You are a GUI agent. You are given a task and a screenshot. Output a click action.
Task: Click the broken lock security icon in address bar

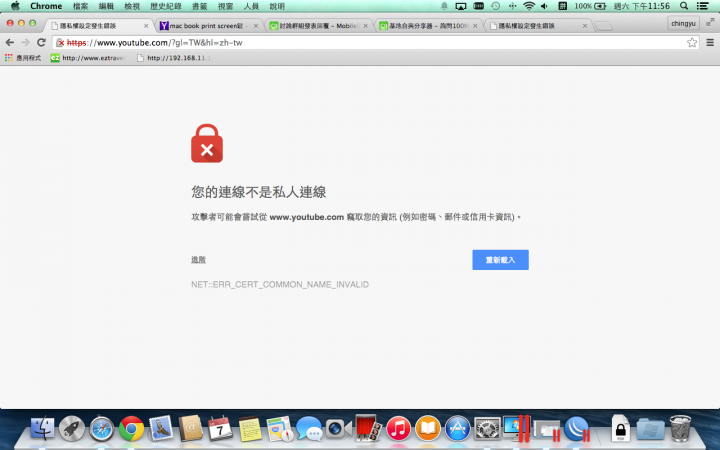pos(60,43)
